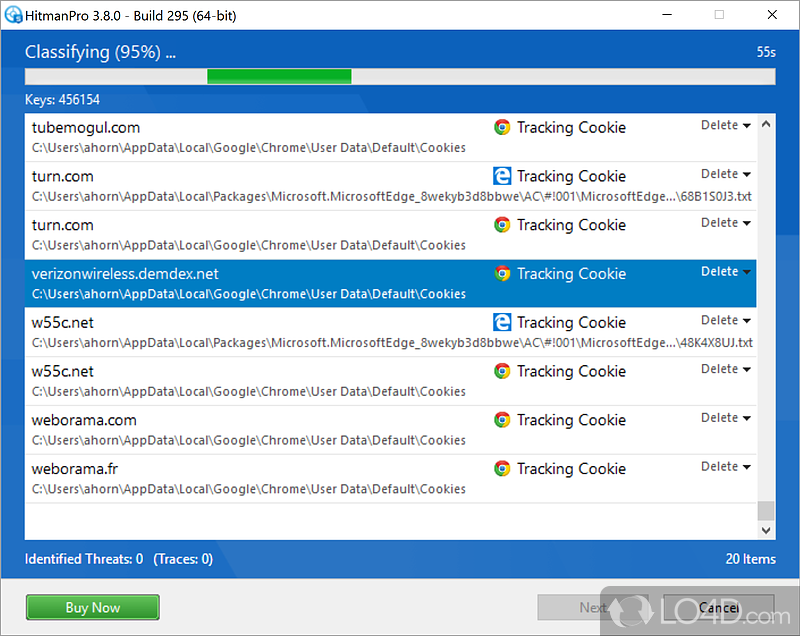Click Chrome icon on second turn.com row
Image resolution: width=800 pixels, height=636 pixels.
click(x=502, y=225)
